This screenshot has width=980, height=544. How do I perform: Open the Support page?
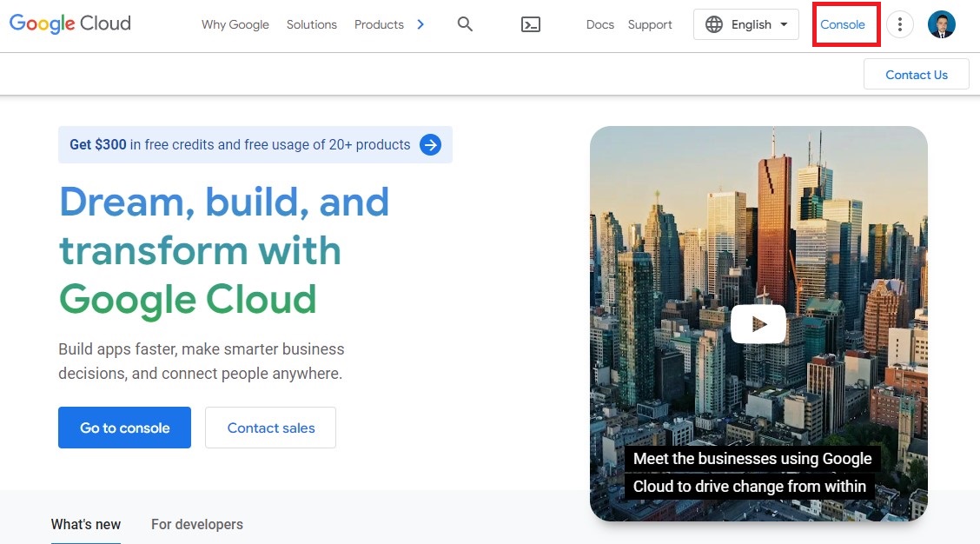[x=650, y=24]
